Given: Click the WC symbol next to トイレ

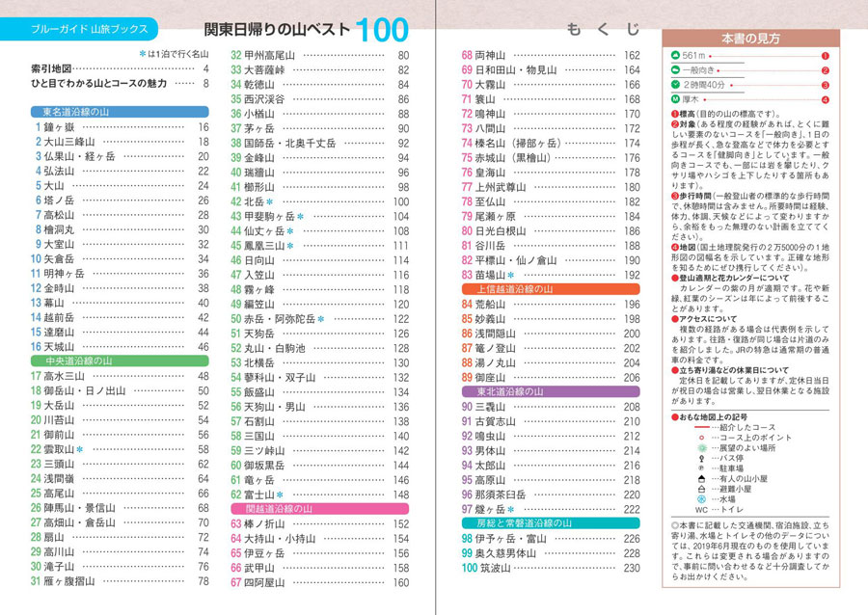Looking at the screenshot, I should point(701,509).
